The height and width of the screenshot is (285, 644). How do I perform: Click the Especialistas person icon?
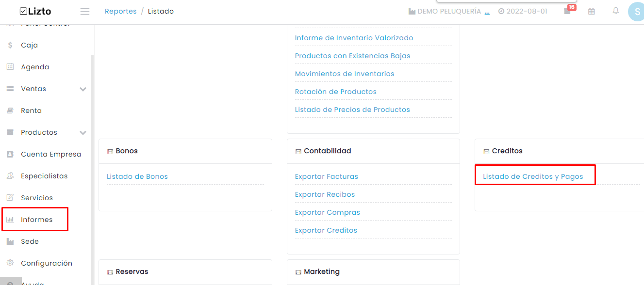(x=10, y=176)
